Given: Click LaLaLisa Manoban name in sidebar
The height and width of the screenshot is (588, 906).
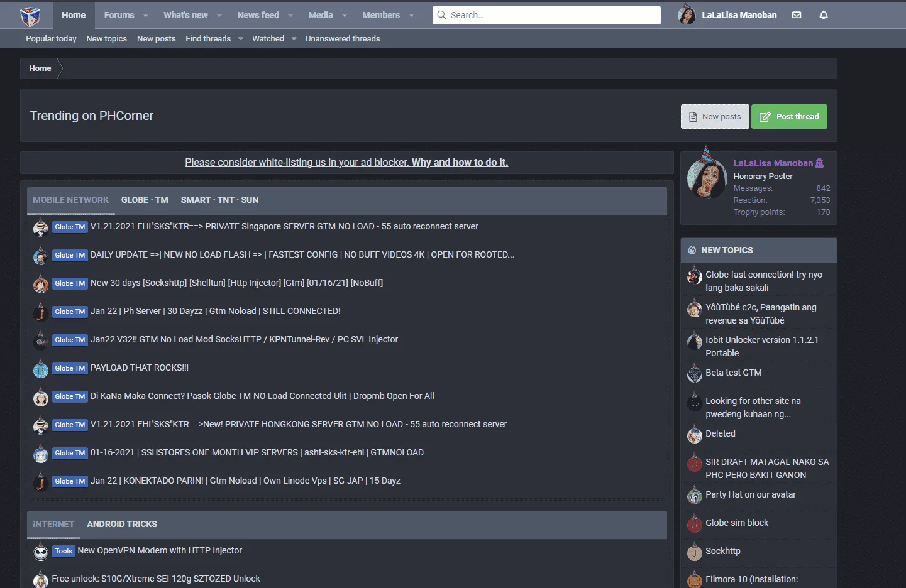Looking at the screenshot, I should coord(773,163).
